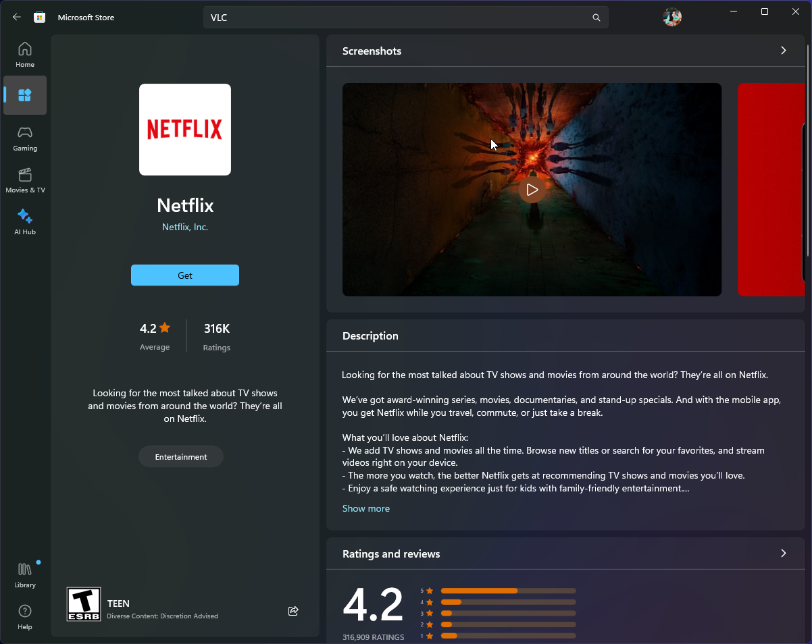This screenshot has height=644, width=812.
Task: Click the TEEN rating label
Action: coord(118,603)
